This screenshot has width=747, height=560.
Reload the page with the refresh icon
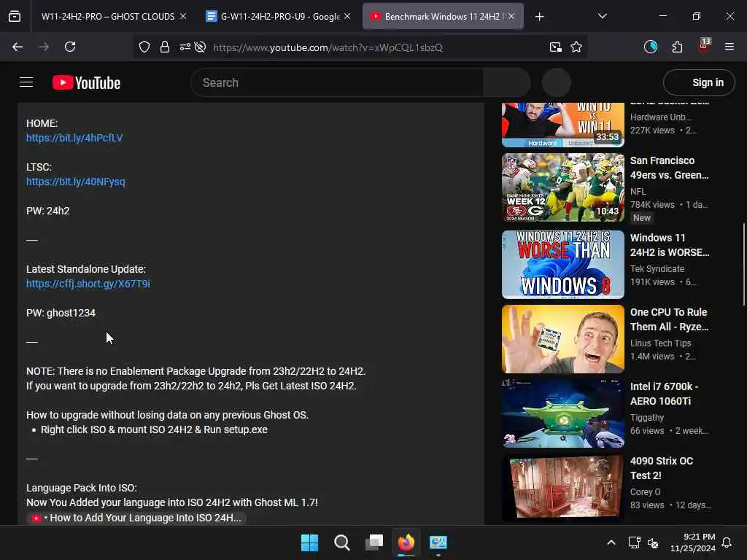(70, 47)
